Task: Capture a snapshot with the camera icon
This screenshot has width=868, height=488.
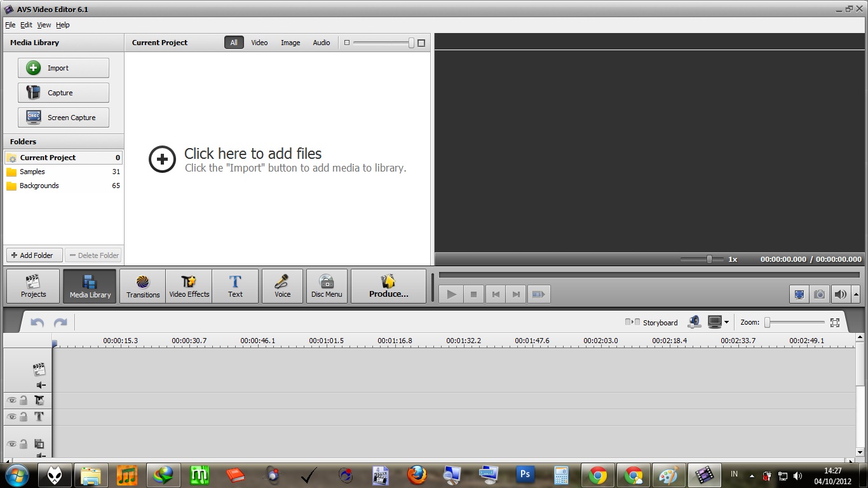Action: (820, 294)
